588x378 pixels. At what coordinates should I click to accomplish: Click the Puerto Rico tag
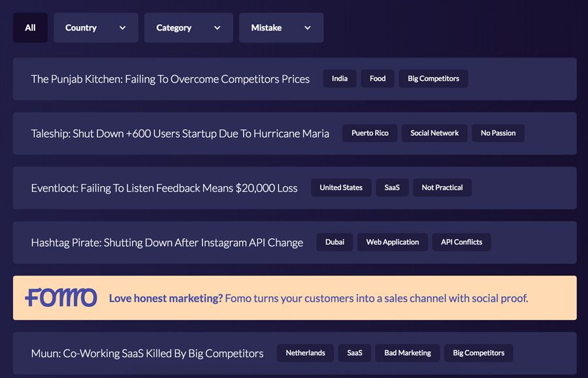coord(370,133)
